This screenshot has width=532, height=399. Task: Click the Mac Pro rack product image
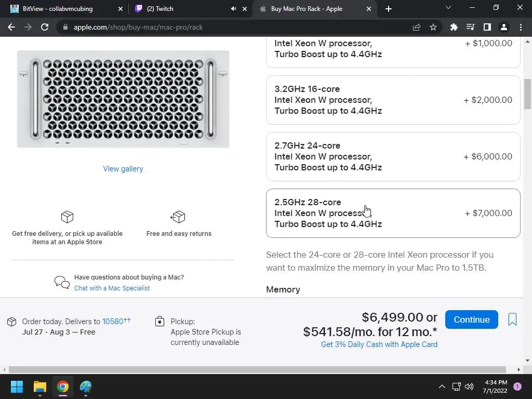[123, 99]
